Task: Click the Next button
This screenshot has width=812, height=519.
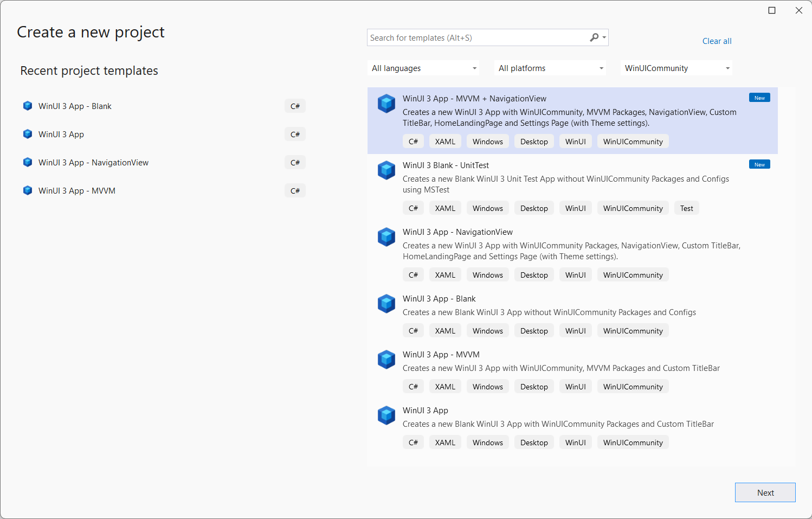Action: pyautogui.click(x=765, y=492)
